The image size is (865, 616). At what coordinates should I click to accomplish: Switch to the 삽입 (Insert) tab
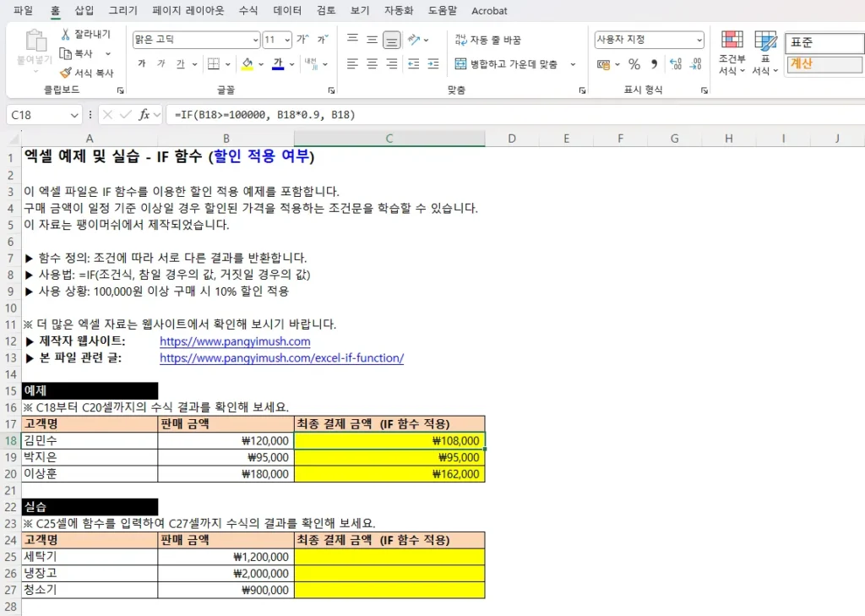pos(84,10)
